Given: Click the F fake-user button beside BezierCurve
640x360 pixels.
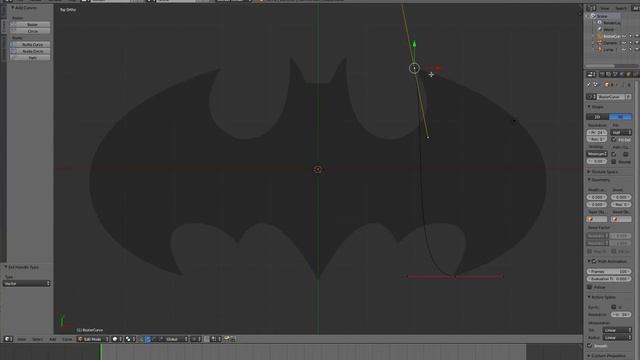Looking at the screenshot, I should (x=629, y=97).
